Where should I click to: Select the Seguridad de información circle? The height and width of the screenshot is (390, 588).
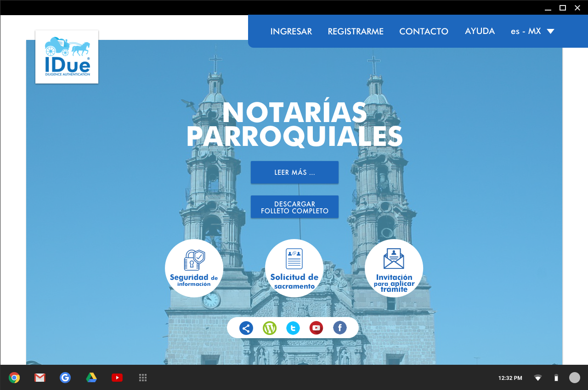(194, 268)
